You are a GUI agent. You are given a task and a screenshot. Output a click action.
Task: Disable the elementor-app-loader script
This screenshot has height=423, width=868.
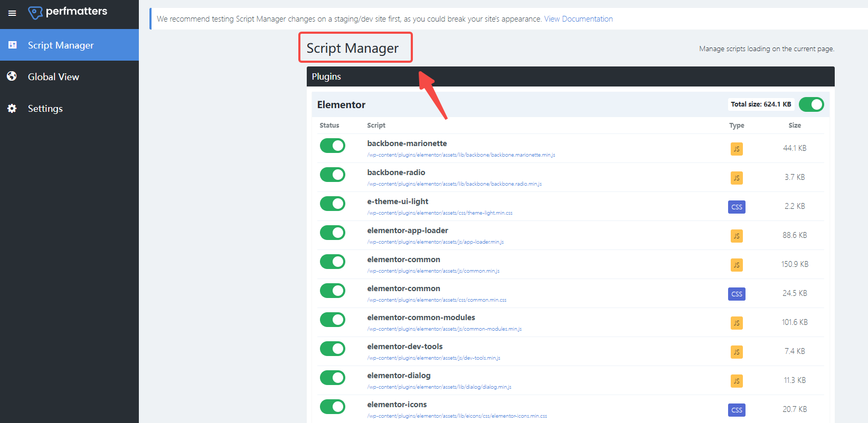333,233
